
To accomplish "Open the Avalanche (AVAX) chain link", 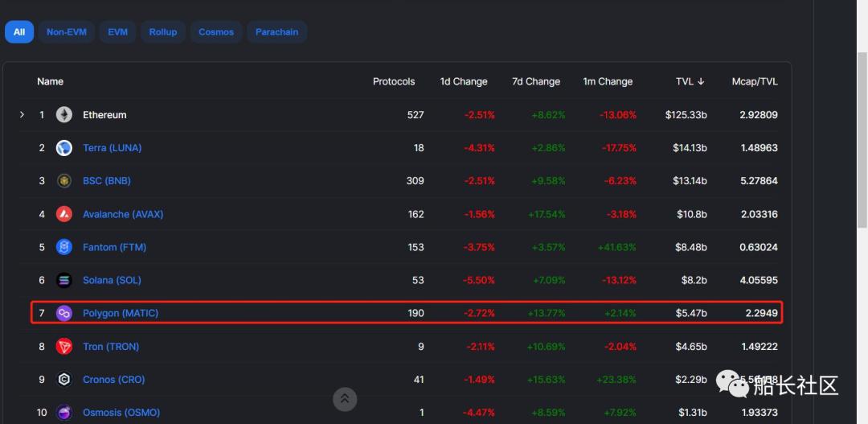I will pyautogui.click(x=123, y=214).
